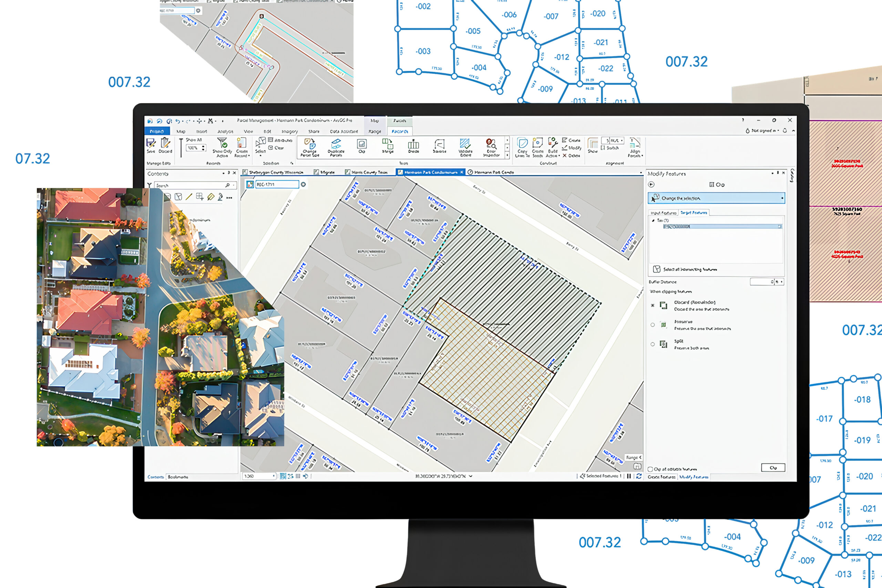Viewport: 882px width, 588px height.
Task: Enable the checkbox beside the Run button
Action: (650, 469)
